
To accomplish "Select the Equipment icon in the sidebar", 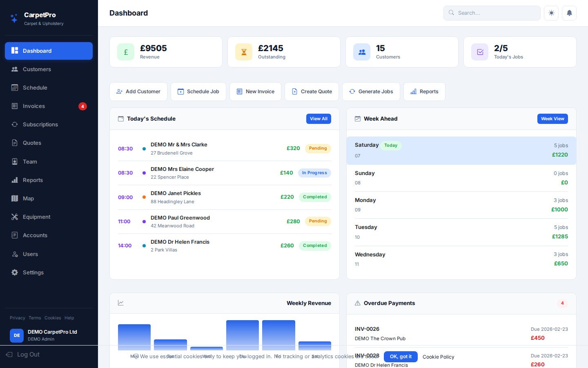I will (x=15, y=217).
